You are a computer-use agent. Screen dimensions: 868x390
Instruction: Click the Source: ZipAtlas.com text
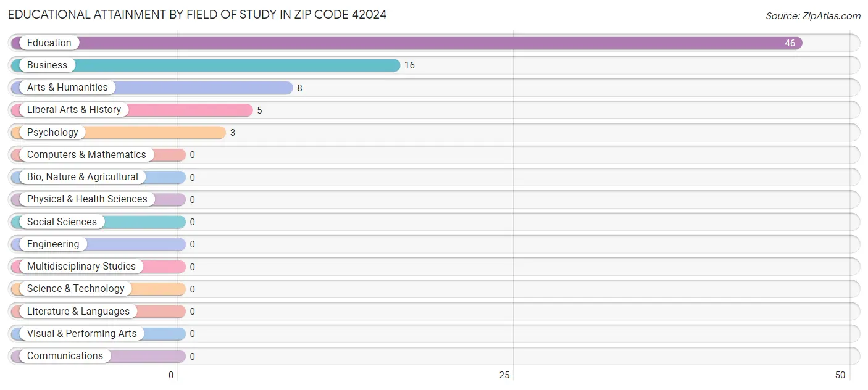pos(813,16)
